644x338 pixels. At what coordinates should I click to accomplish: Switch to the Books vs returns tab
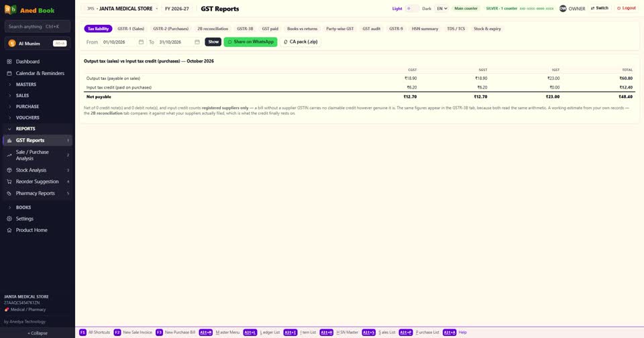303,29
